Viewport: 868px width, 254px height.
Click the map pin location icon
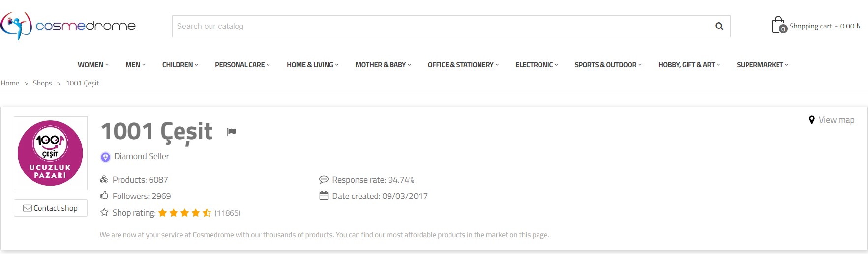[x=811, y=120]
